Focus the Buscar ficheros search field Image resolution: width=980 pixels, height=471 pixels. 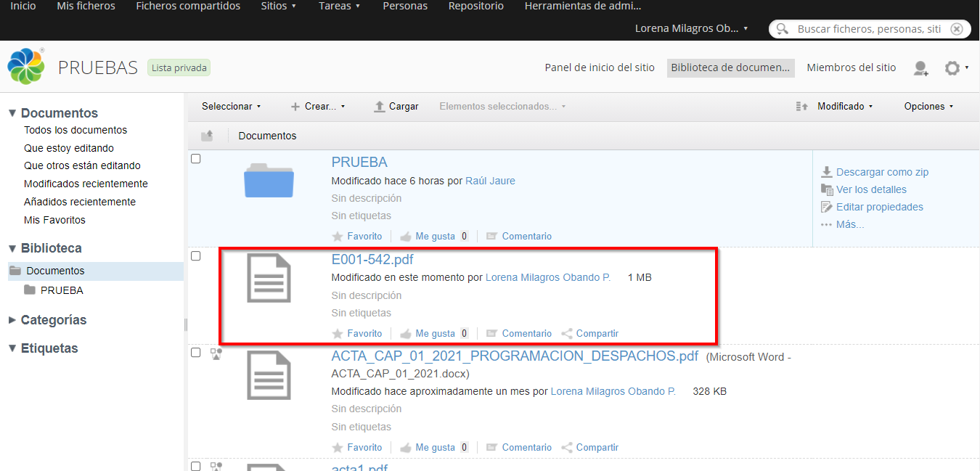coord(869,29)
